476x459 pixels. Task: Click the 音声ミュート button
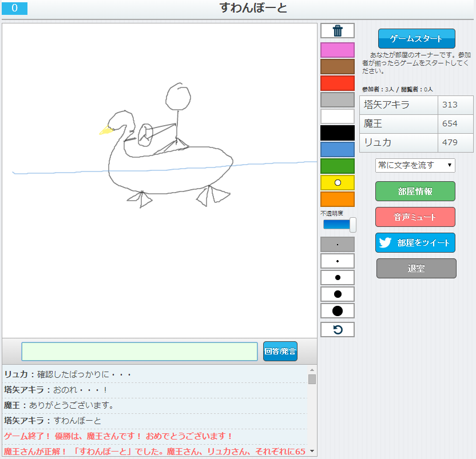coord(415,217)
